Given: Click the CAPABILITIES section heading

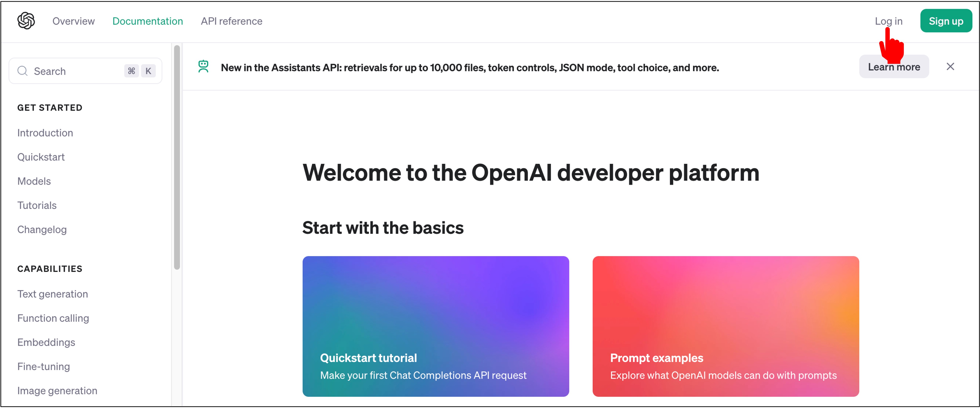Looking at the screenshot, I should click(x=49, y=269).
